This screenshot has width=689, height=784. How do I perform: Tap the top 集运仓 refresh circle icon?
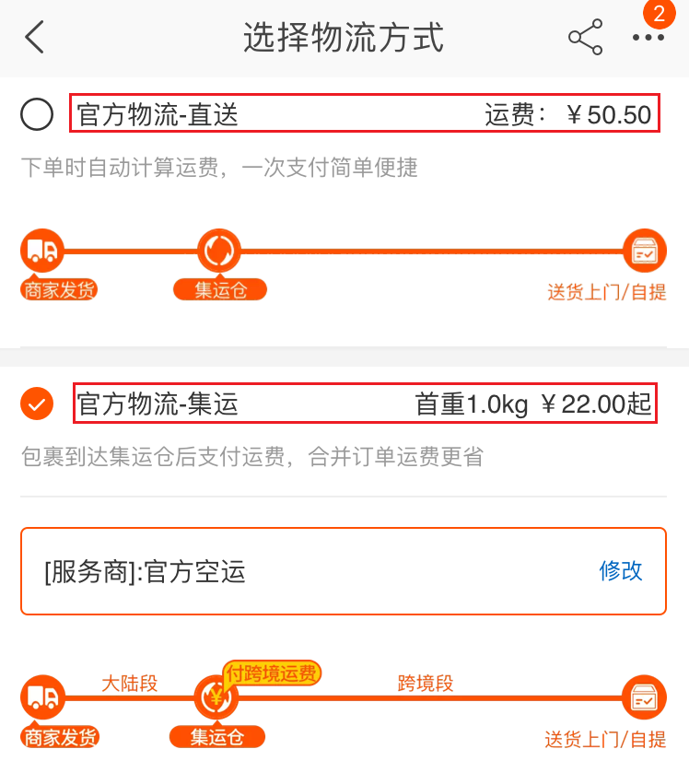[x=219, y=251]
